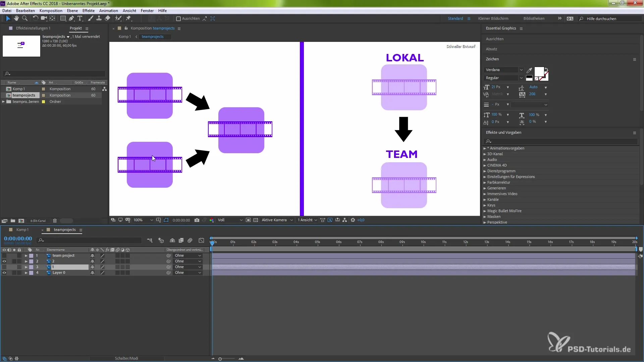644x362 pixels.
Task: Click the reset exposure icon
Action: 353,220
